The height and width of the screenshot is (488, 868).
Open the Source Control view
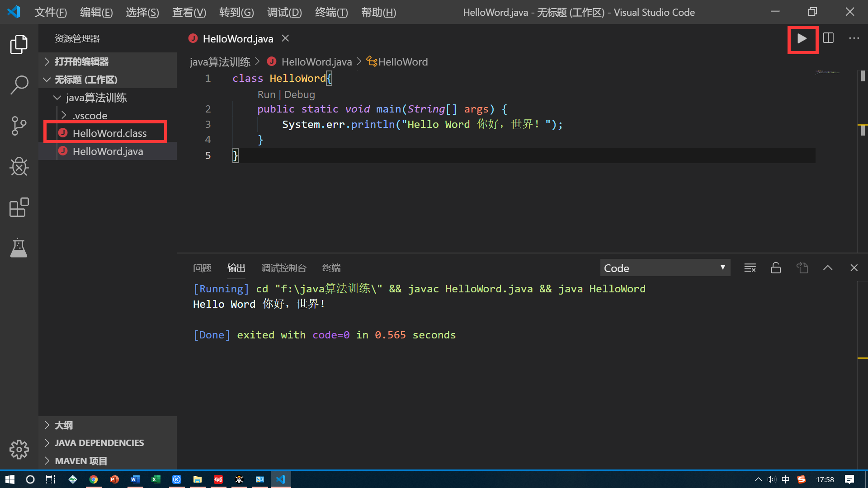(x=19, y=126)
